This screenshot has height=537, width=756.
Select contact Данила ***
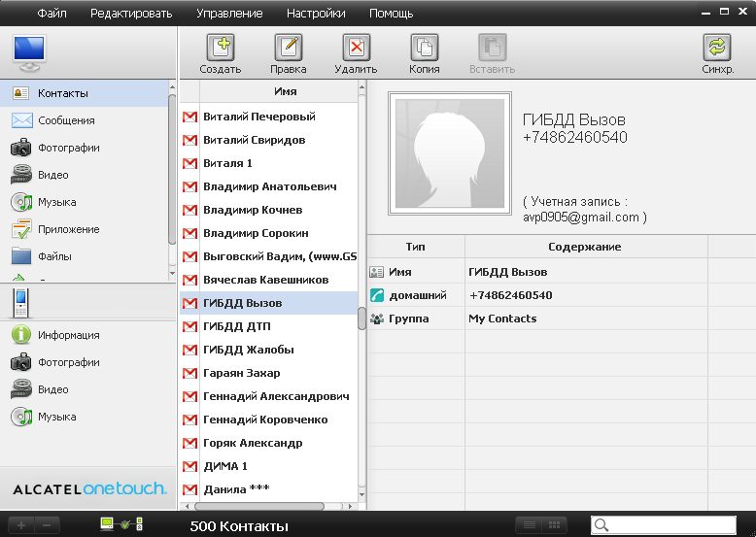tap(268, 489)
